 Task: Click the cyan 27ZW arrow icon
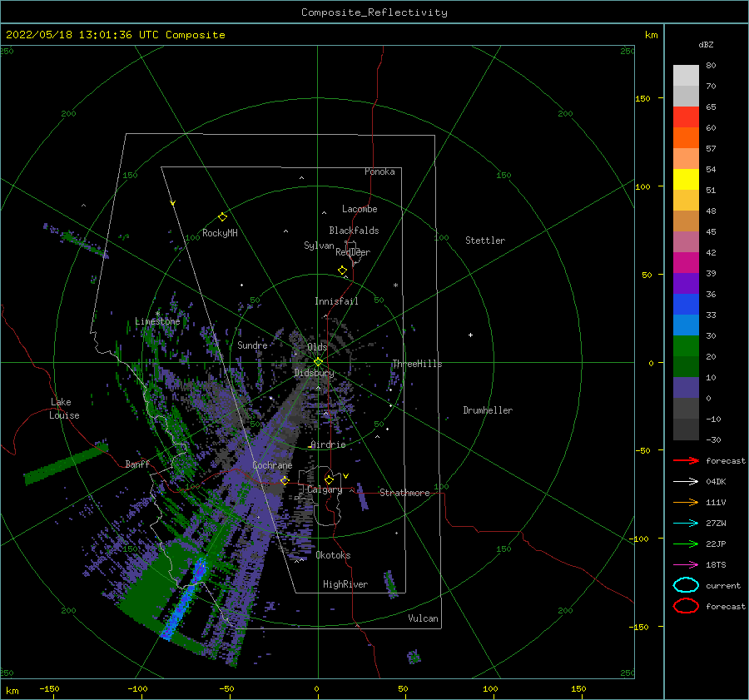pos(686,524)
